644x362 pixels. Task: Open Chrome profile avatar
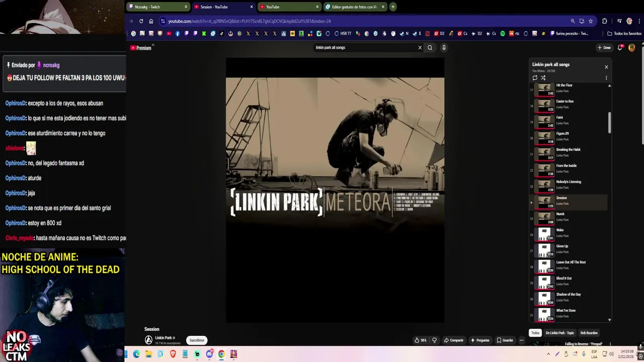(x=629, y=21)
